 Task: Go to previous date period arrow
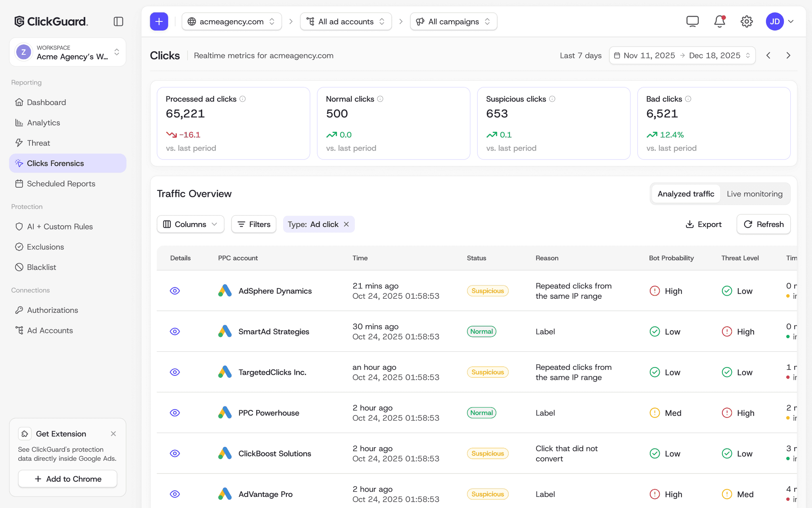[768, 56]
